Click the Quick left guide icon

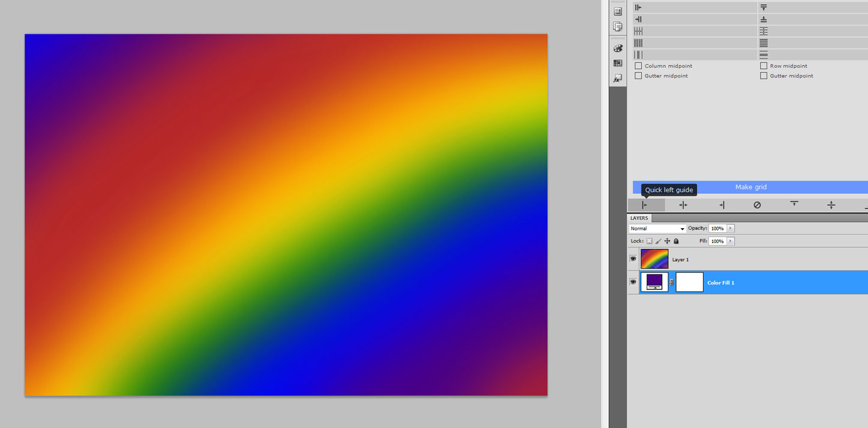(x=644, y=205)
